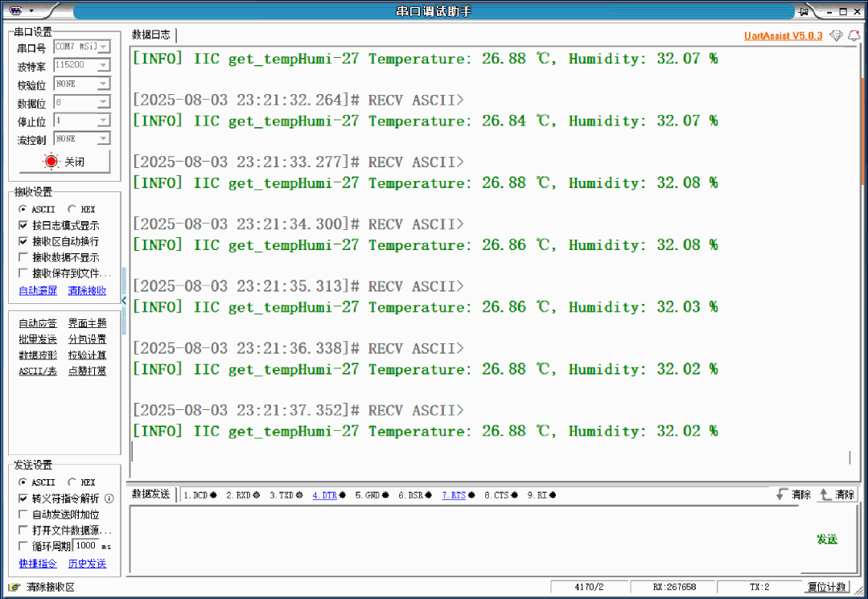The width and height of the screenshot is (868, 599).
Task: Click the red port status indicator icon
Action: pyautogui.click(x=51, y=162)
